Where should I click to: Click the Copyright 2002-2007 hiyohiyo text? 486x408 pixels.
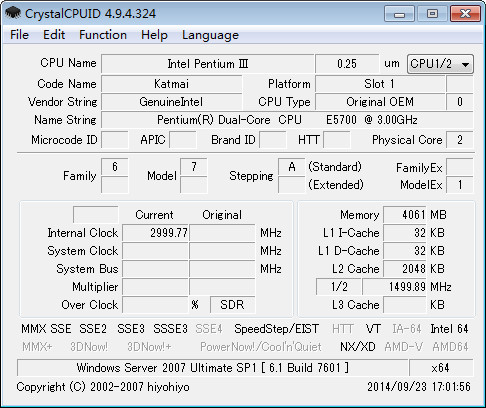click(x=103, y=387)
